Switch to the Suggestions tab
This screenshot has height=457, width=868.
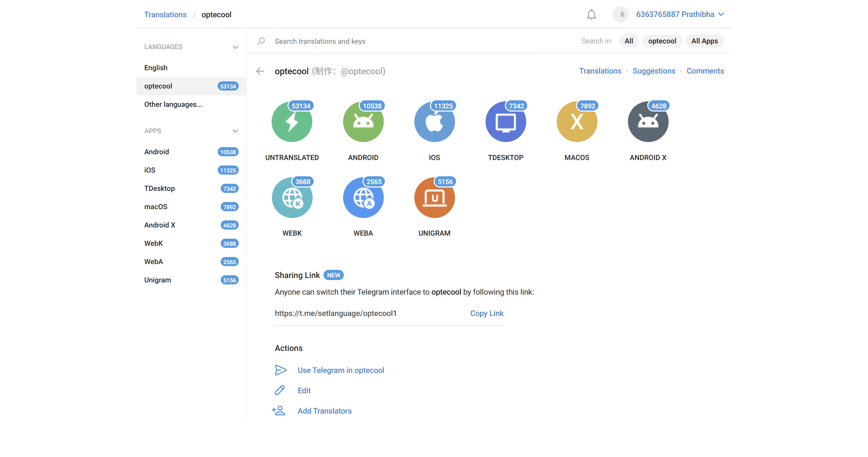tap(654, 71)
